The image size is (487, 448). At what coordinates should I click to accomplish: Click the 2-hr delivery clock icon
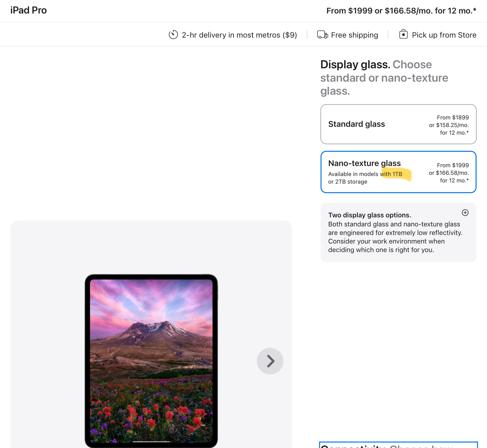click(173, 35)
